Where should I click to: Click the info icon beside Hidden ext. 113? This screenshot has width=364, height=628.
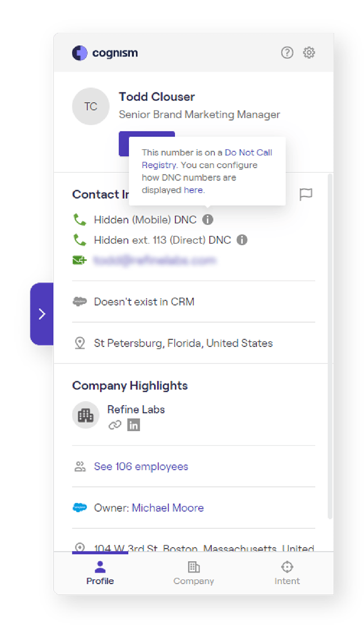pos(242,240)
